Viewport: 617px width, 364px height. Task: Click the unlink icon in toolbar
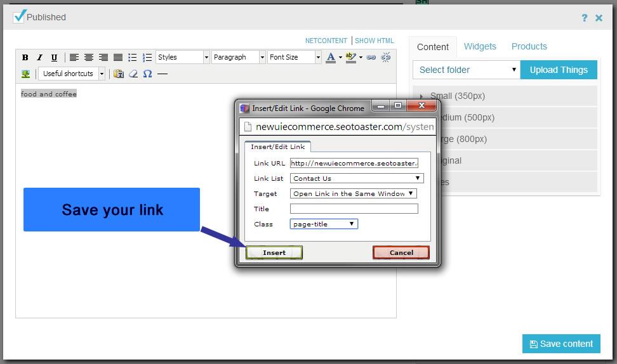tap(386, 57)
